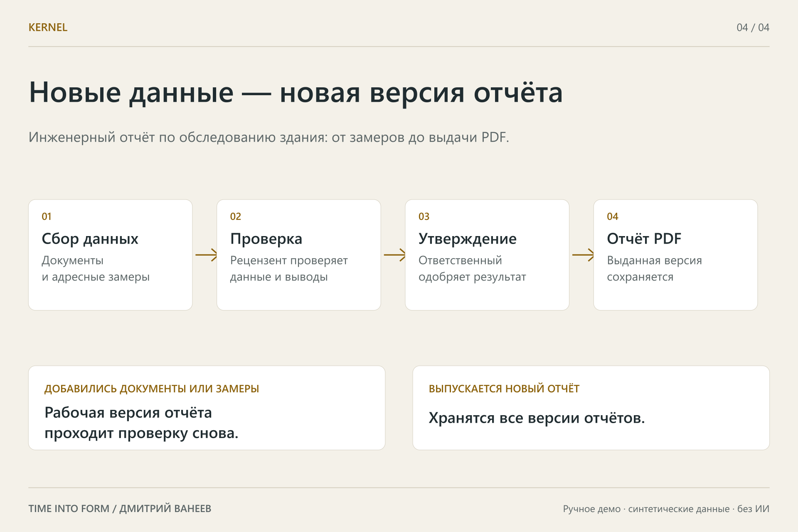Image resolution: width=798 pixels, height=532 pixels.
Task: Click the text 'Ответственный одобряет результат'
Action: pos(472,268)
